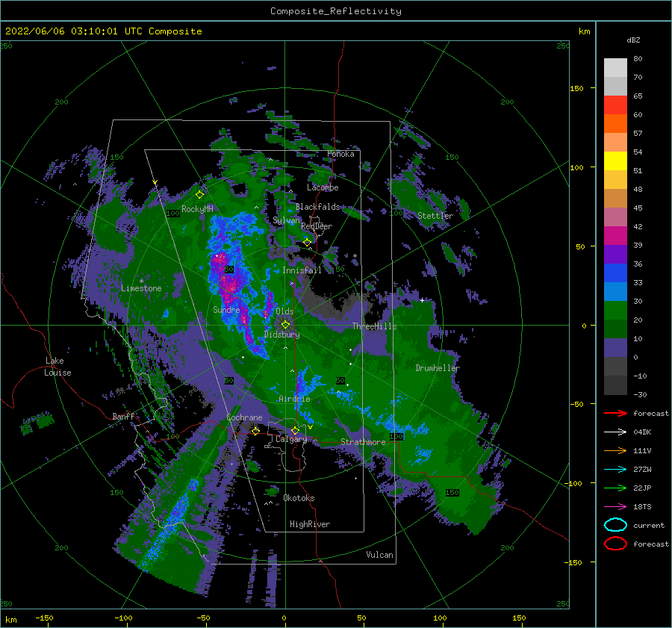The height and width of the screenshot is (628, 672).
Task: Click the Airdrie city label
Action: (x=294, y=399)
